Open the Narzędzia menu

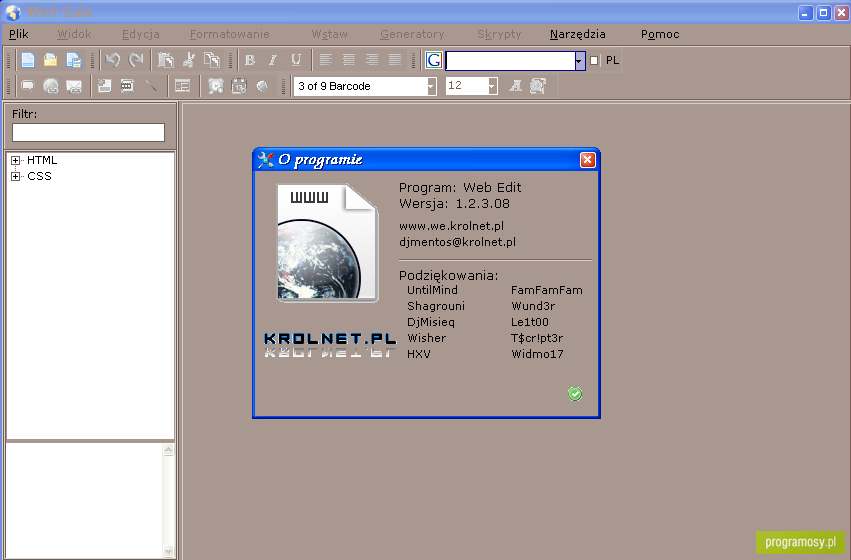point(577,34)
